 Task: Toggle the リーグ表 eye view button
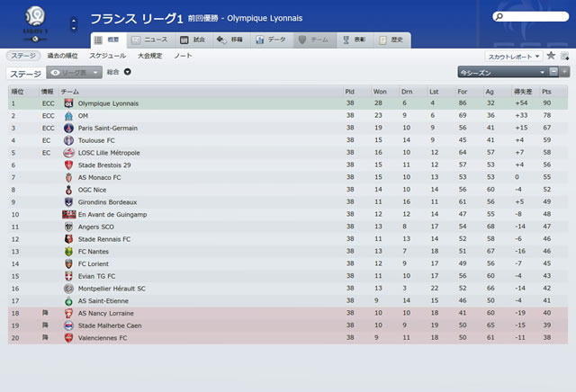click(74, 73)
